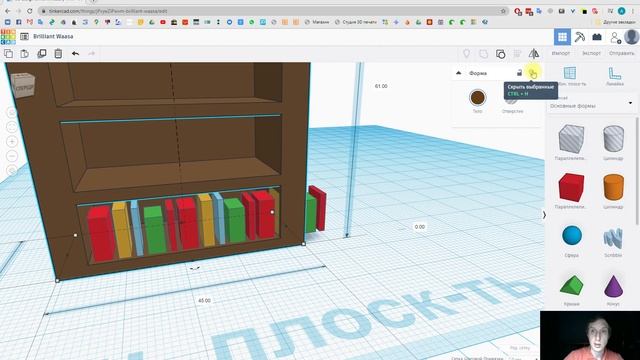Switch to the 3D design grid view
Viewport: 640px width, 360px height.
(562, 37)
